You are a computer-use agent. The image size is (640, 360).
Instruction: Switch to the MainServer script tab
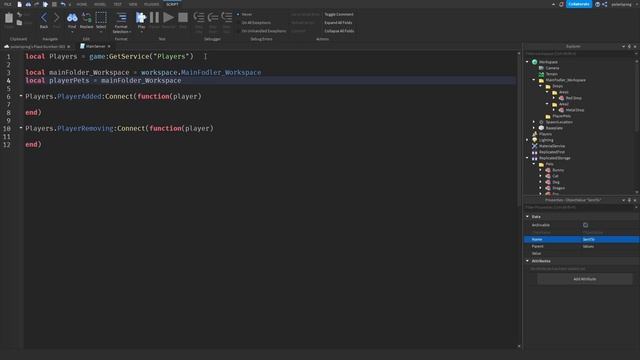click(x=95, y=46)
